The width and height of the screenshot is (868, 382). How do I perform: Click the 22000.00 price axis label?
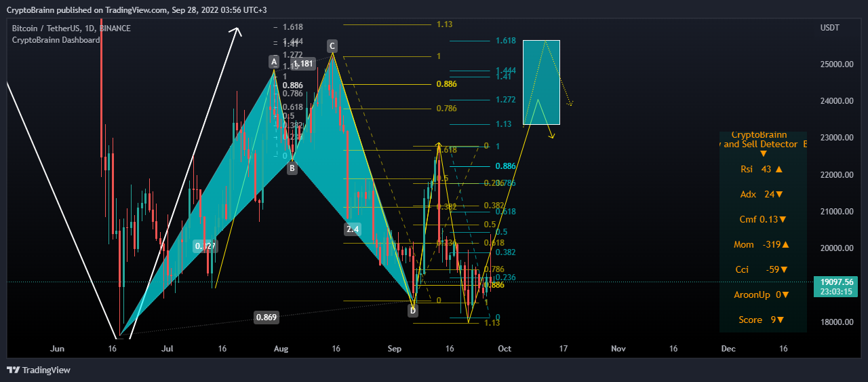pos(836,175)
